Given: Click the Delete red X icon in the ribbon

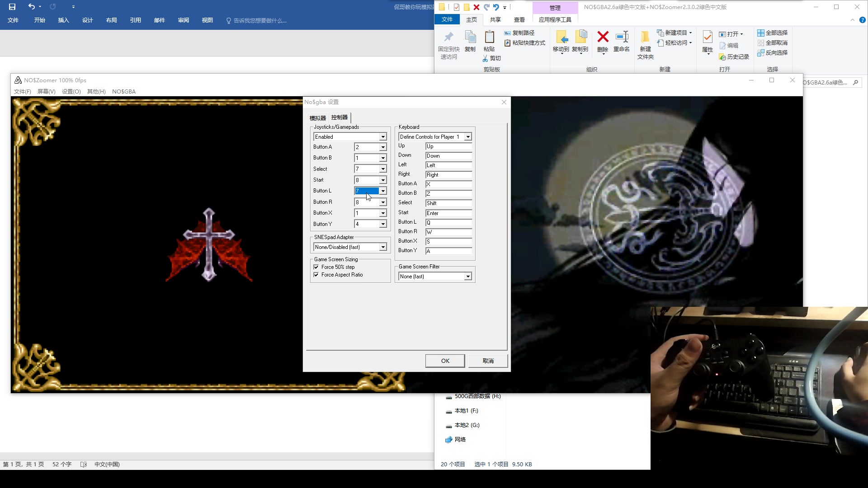Looking at the screenshot, I should (603, 37).
